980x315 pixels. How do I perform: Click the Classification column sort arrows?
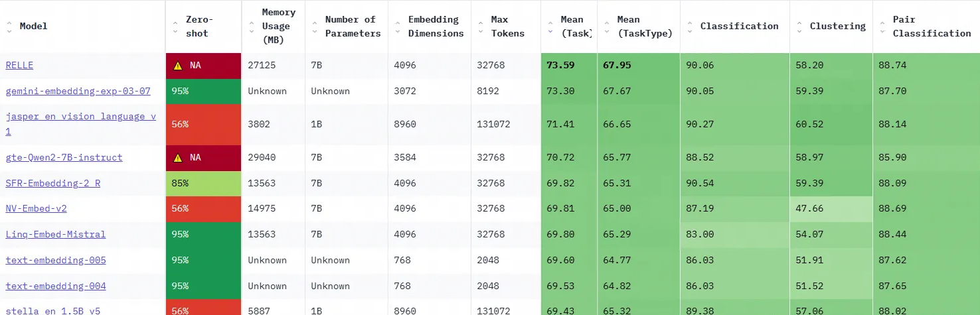tap(690, 27)
